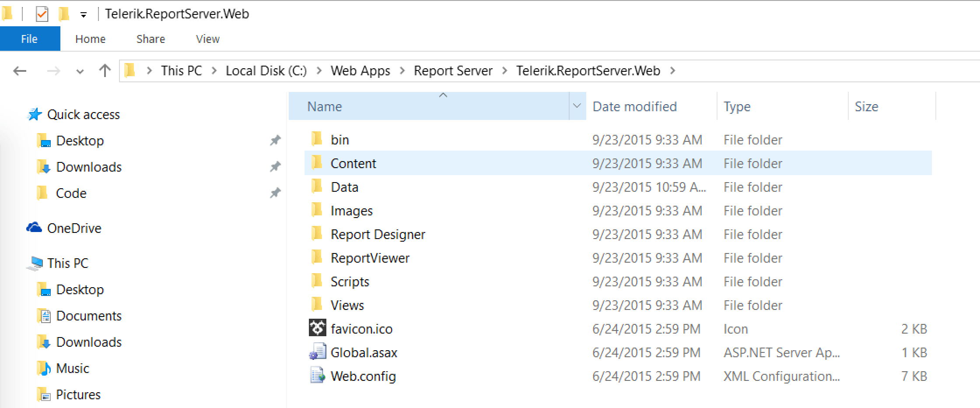The width and height of the screenshot is (980, 408).
Task: Select the Global.asax file name
Action: (x=364, y=352)
